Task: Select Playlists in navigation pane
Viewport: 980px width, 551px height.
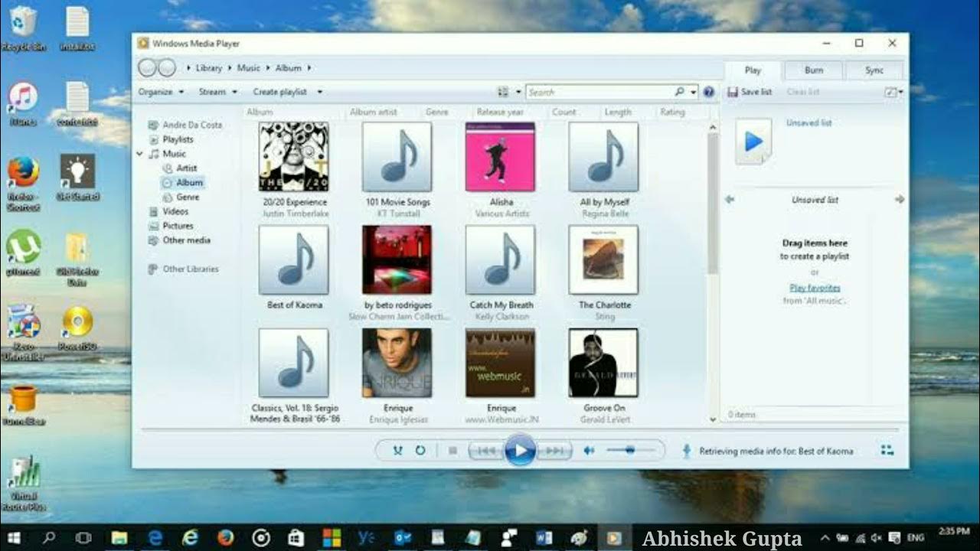Action: 178,139
